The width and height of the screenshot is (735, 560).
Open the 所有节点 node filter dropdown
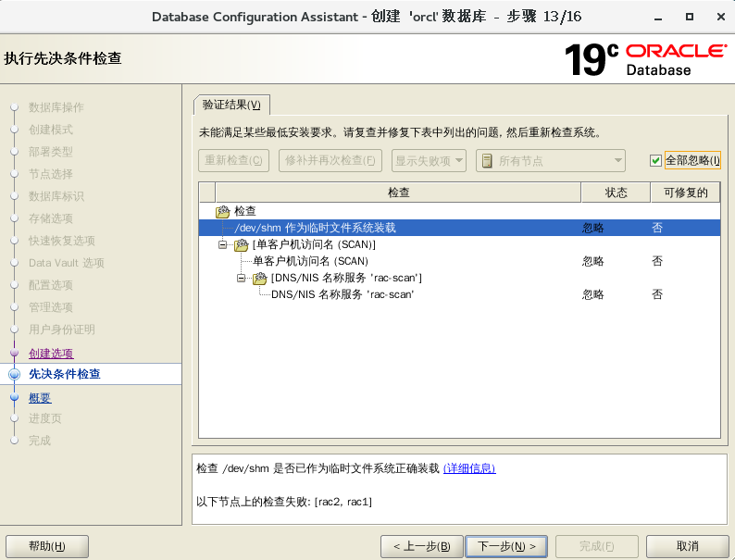click(551, 160)
